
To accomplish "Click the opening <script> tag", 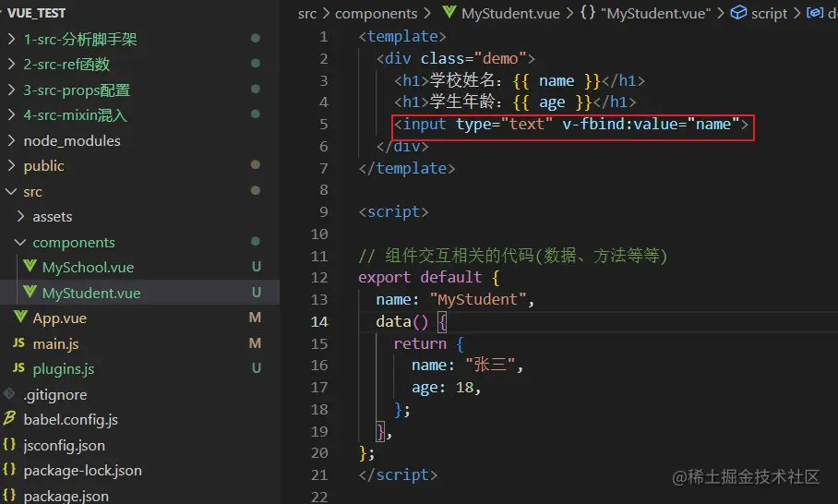I will pyautogui.click(x=393, y=212).
